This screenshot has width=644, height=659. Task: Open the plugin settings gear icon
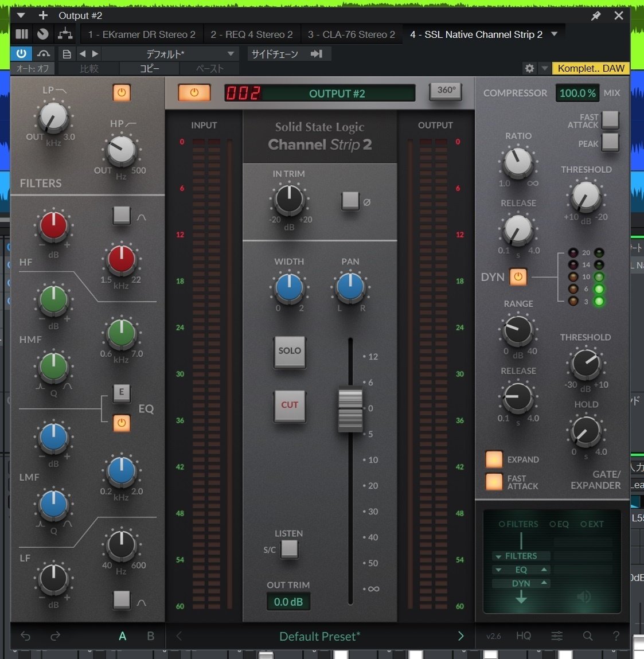(x=529, y=68)
